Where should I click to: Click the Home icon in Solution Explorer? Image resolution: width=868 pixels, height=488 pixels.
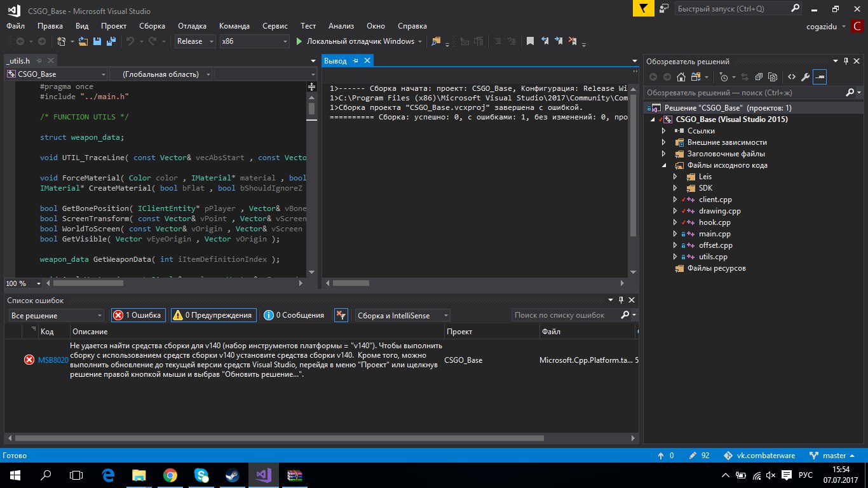[x=681, y=77]
